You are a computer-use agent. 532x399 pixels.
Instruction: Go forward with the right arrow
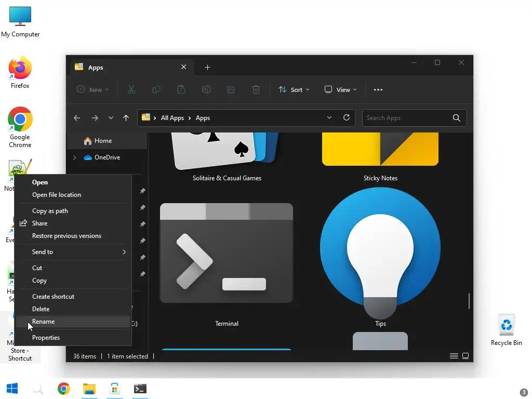pos(95,118)
